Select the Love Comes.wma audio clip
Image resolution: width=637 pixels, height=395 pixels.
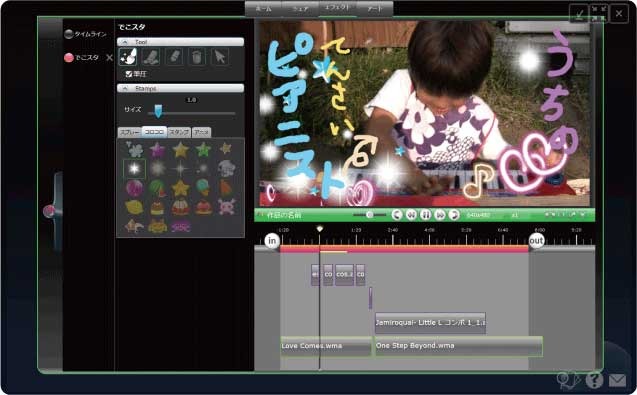(326, 346)
